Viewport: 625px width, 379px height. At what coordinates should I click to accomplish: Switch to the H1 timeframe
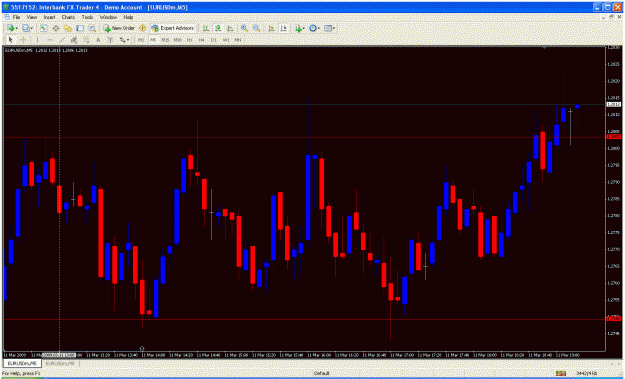(190, 40)
